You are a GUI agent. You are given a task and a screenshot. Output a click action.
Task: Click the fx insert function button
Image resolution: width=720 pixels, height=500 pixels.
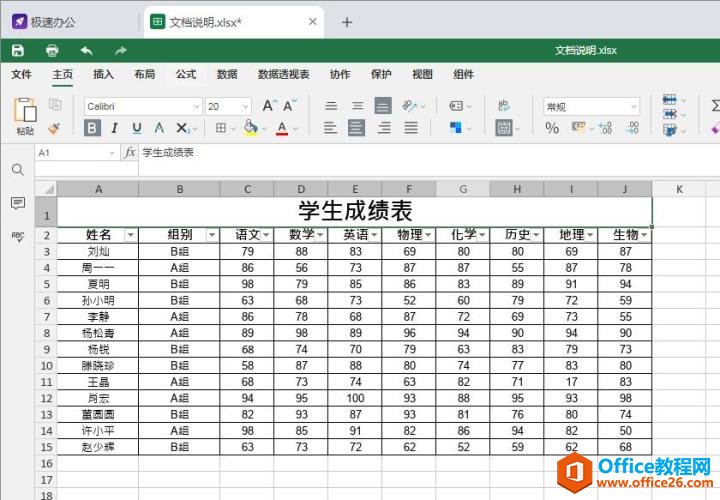(129, 152)
